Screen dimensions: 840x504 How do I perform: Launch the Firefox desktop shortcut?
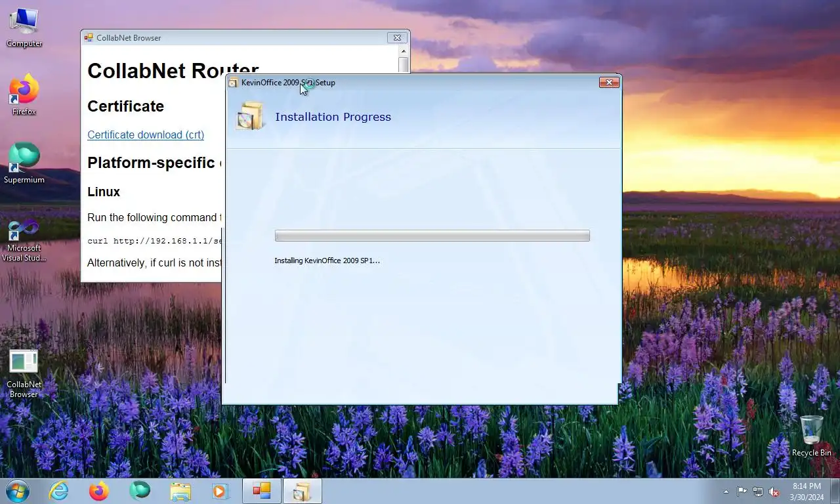point(24,96)
